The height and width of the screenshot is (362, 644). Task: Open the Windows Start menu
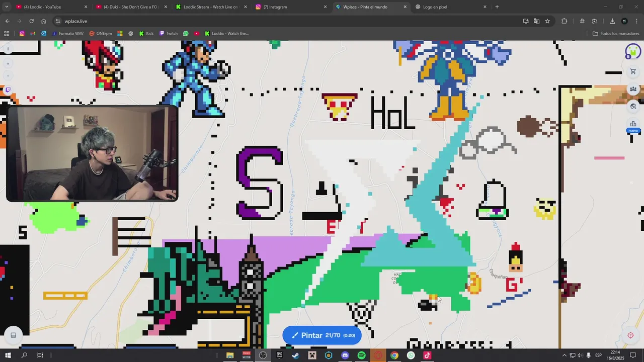point(8,355)
